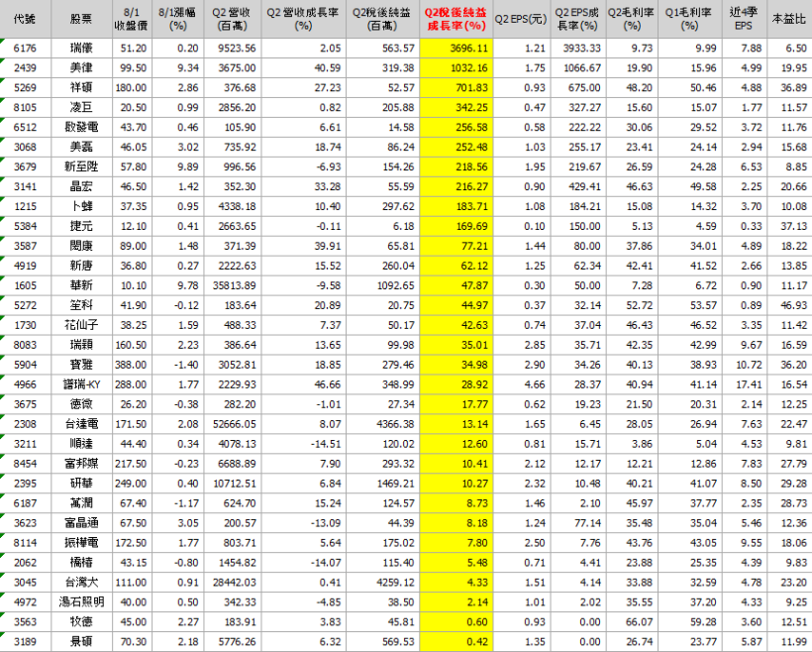Screen dimensions: 812x652
Task: Select stock name cell 閎康
Action: point(81,246)
